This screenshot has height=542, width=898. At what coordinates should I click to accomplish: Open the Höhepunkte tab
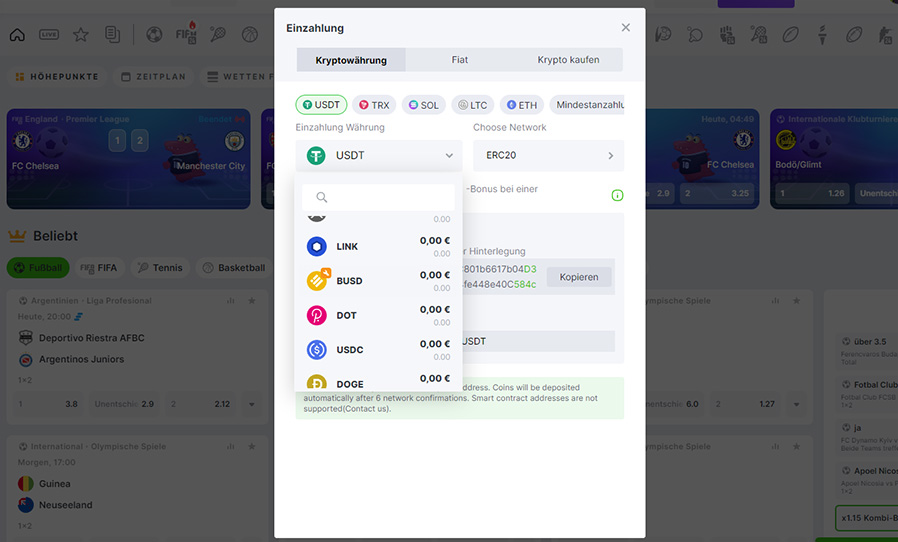tap(57, 76)
